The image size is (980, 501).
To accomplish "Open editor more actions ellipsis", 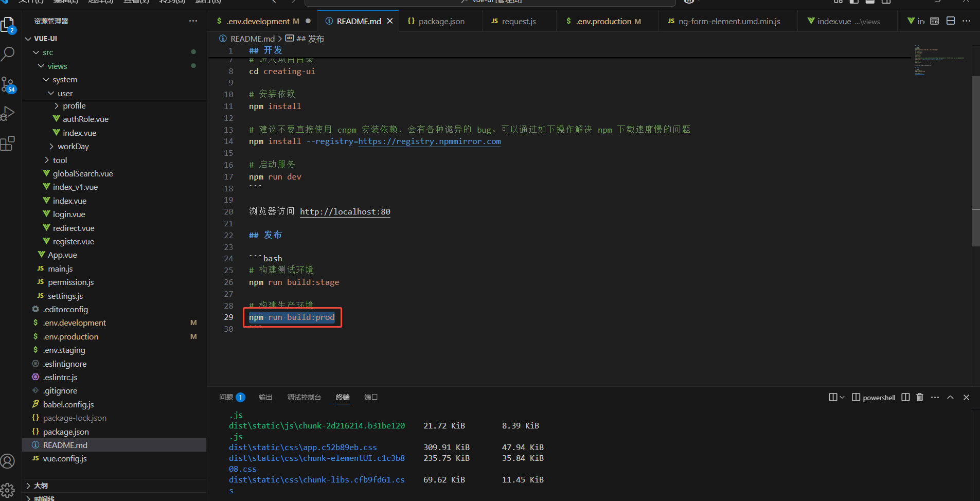I will [x=966, y=21].
